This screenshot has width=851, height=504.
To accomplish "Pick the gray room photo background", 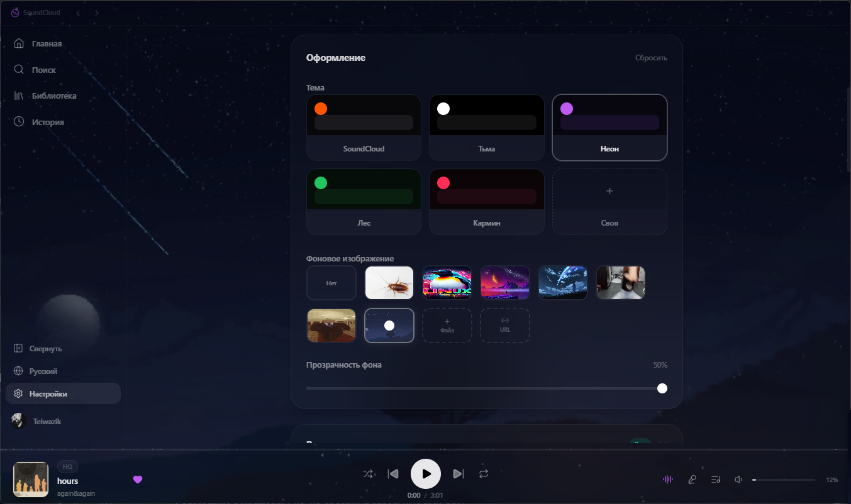I will click(x=621, y=283).
